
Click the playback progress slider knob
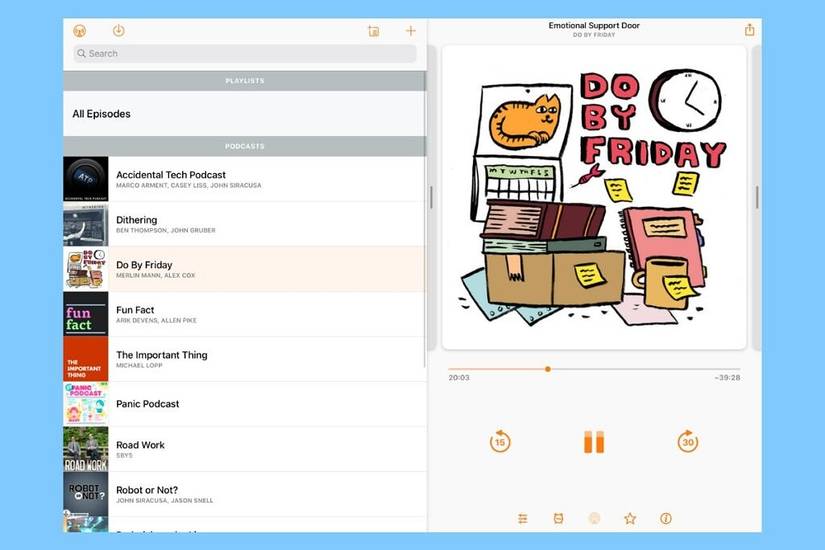tap(548, 369)
